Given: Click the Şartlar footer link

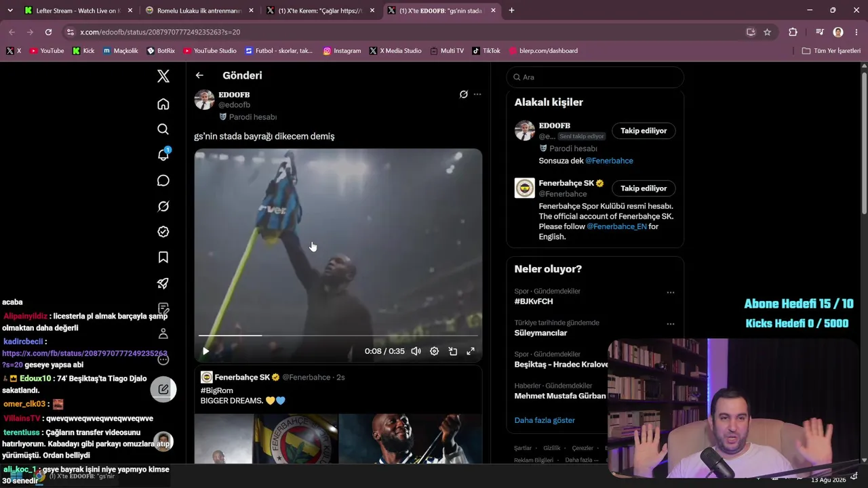Looking at the screenshot, I should 523,448.
